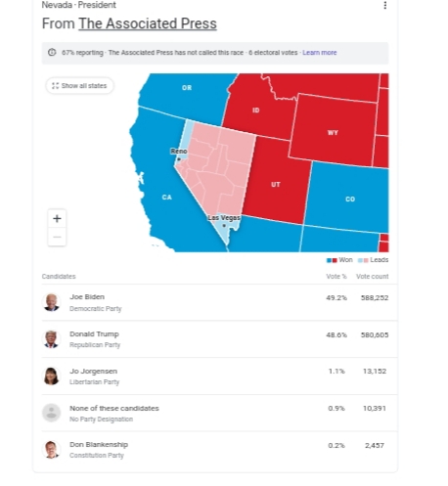Click Jo Jorgensen's profile photo
This screenshot has height=486, width=448.
(x=52, y=376)
